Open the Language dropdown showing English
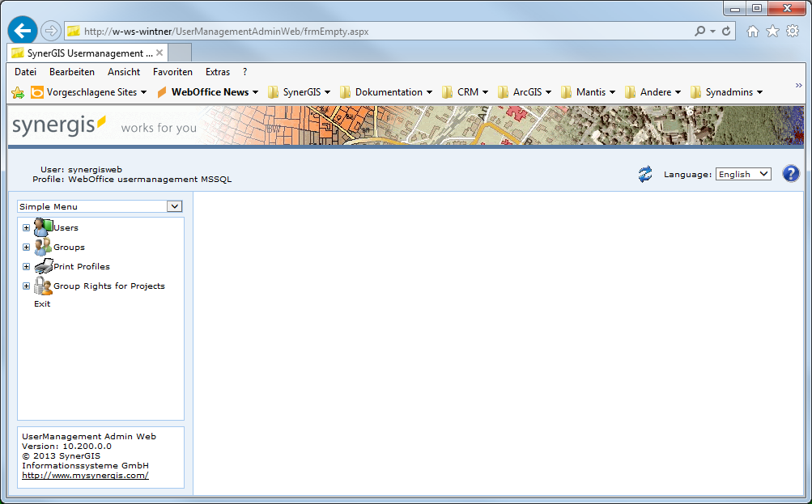Screen dimensions: 812x504 coord(742,173)
